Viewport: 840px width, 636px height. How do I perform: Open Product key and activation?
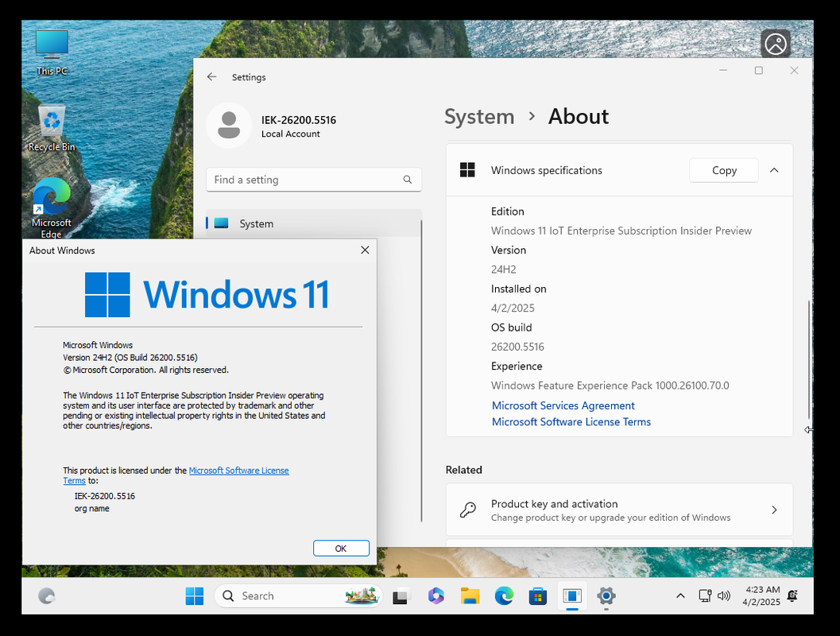tap(619, 510)
